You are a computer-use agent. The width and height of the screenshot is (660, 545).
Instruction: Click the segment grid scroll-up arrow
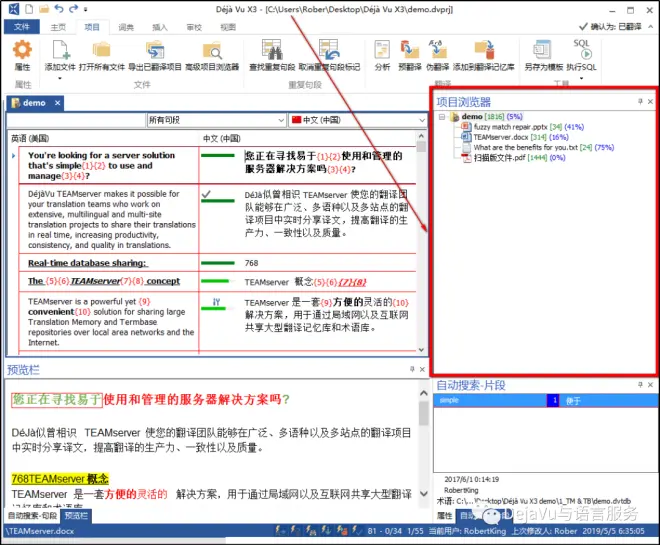421,136
